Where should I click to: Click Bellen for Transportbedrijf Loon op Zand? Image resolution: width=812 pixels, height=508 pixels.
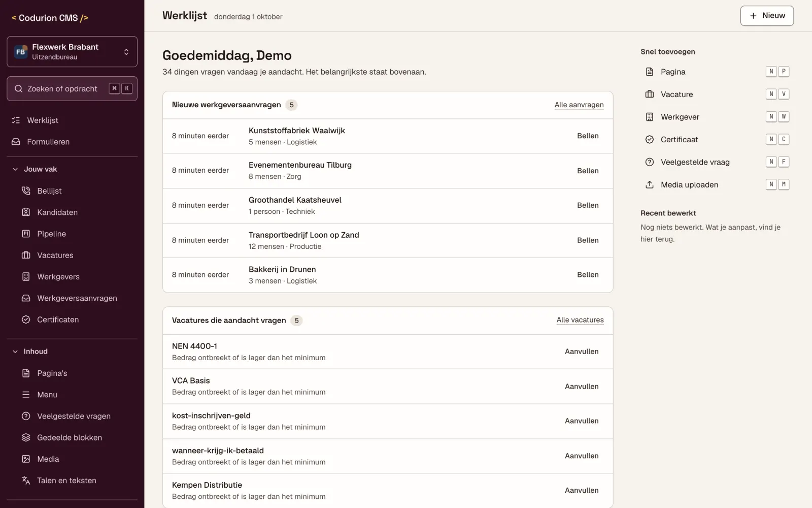click(588, 240)
